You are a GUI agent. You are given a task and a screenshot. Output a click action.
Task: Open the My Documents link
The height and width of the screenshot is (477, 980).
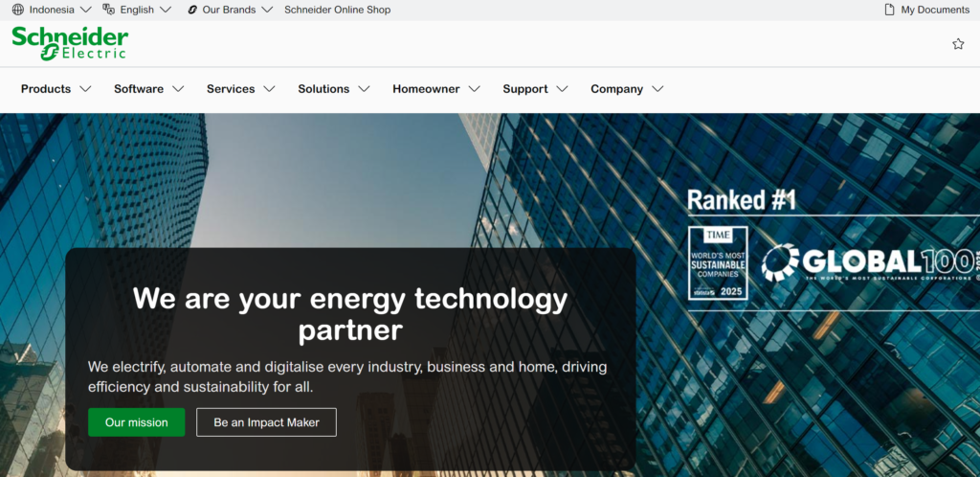click(x=935, y=10)
